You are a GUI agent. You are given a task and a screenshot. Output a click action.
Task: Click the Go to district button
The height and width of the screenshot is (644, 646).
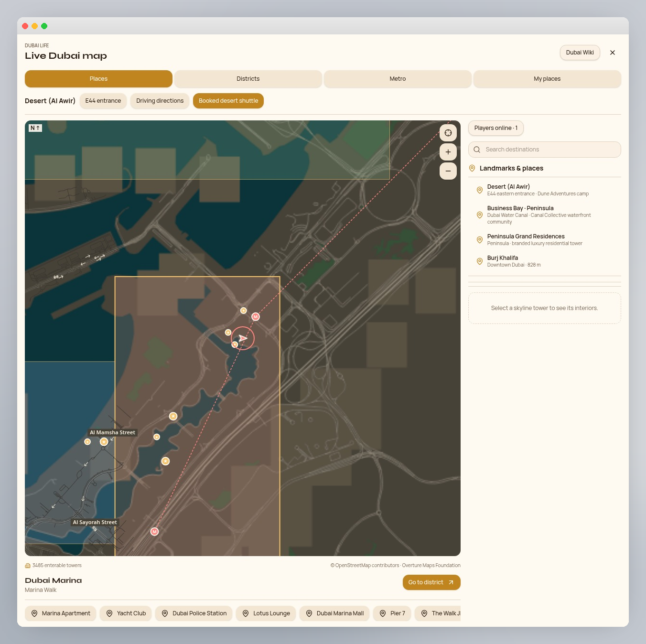(x=431, y=582)
